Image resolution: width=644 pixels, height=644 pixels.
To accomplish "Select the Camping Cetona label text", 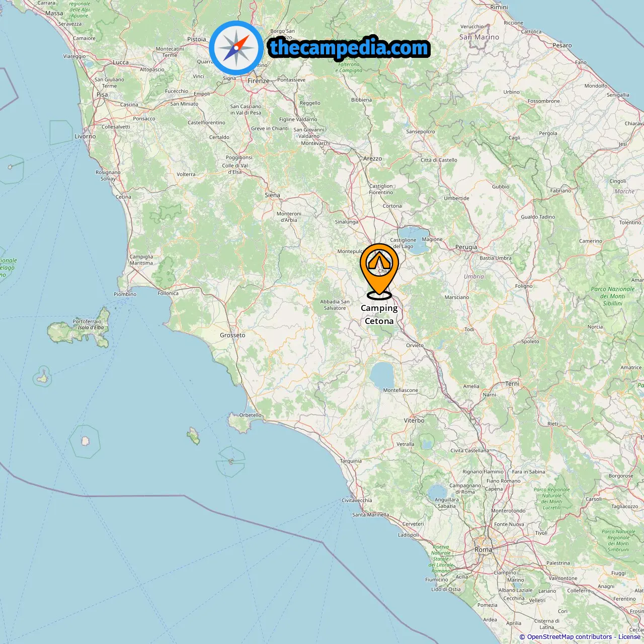I will 379,314.
